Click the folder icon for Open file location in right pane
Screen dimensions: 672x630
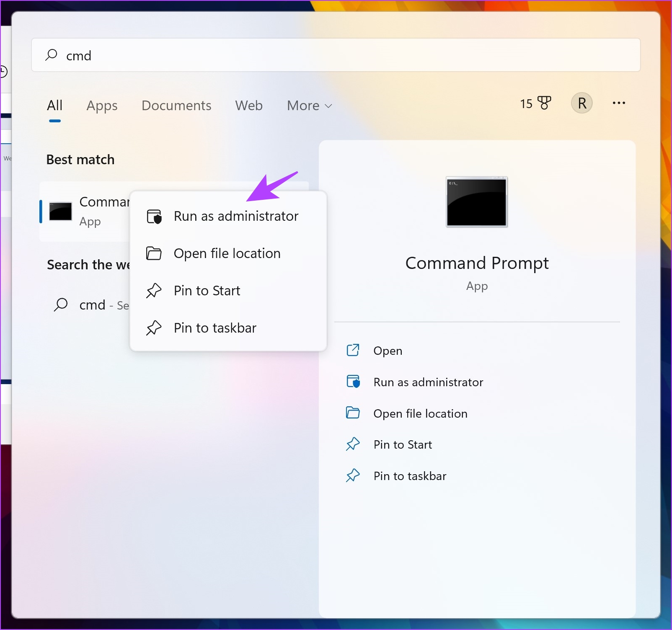click(353, 413)
